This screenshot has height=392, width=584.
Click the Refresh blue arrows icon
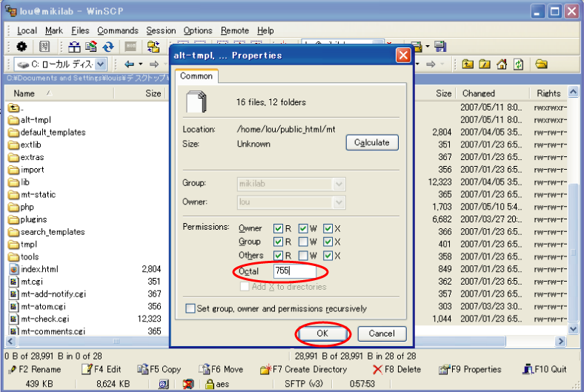pyautogui.click(x=108, y=47)
